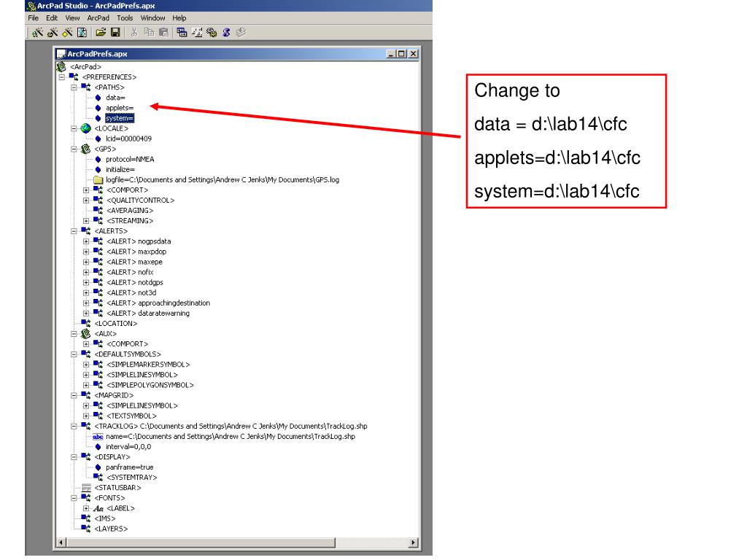Viewport: 747px width, 560px height.
Task: Click the icon beside <AUX> node
Action: pos(86,334)
